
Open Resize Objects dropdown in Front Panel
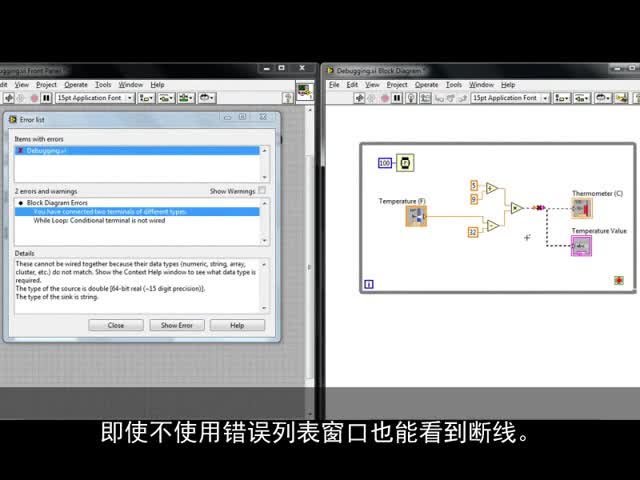(x=186, y=98)
